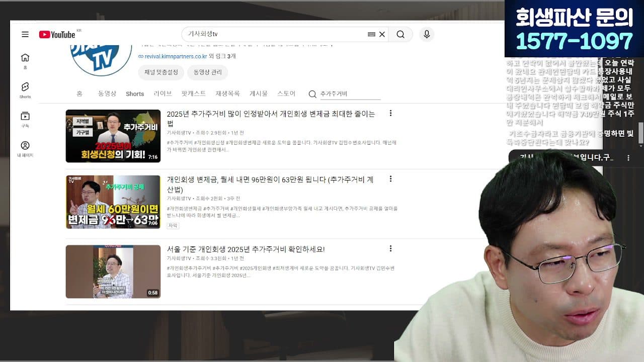Open thumbnail of 월세 60만원이면 video
644x362 pixels.
click(113, 202)
